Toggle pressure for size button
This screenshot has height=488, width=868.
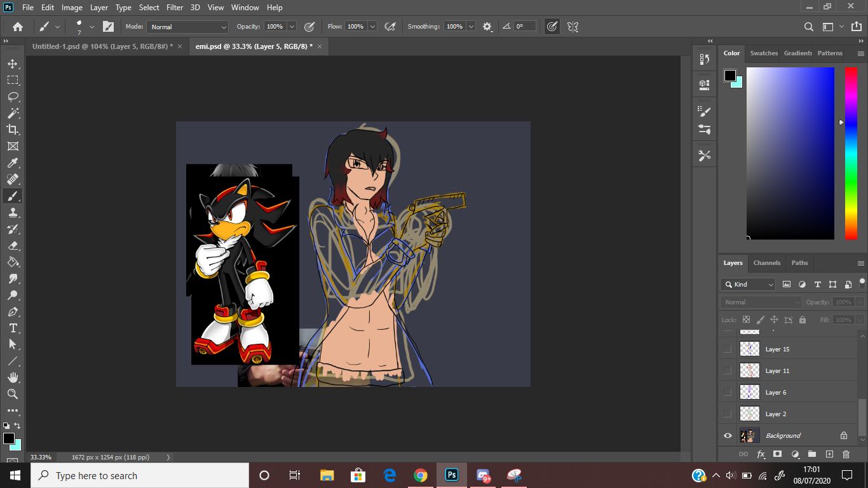[x=552, y=27]
